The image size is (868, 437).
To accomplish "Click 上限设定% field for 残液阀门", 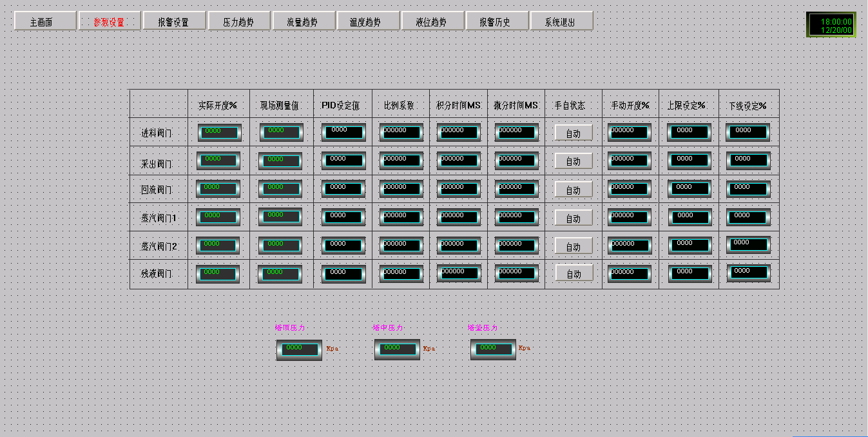I will tap(690, 273).
